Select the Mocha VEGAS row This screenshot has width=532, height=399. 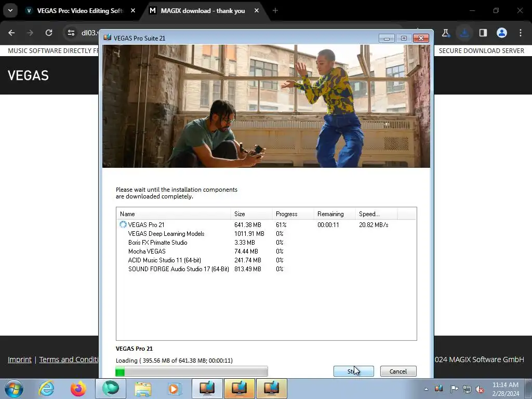266,251
